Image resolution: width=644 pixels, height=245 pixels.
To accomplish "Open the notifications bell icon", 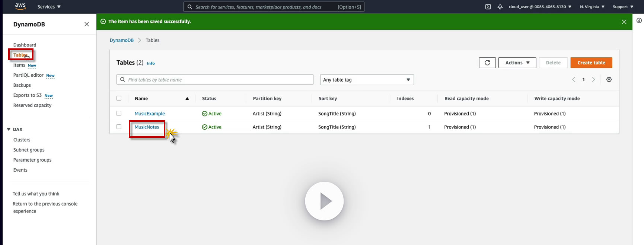I will tap(500, 7).
